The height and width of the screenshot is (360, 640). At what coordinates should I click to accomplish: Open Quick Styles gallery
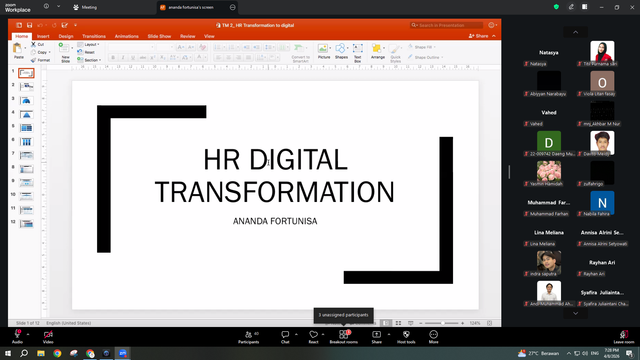click(395, 53)
